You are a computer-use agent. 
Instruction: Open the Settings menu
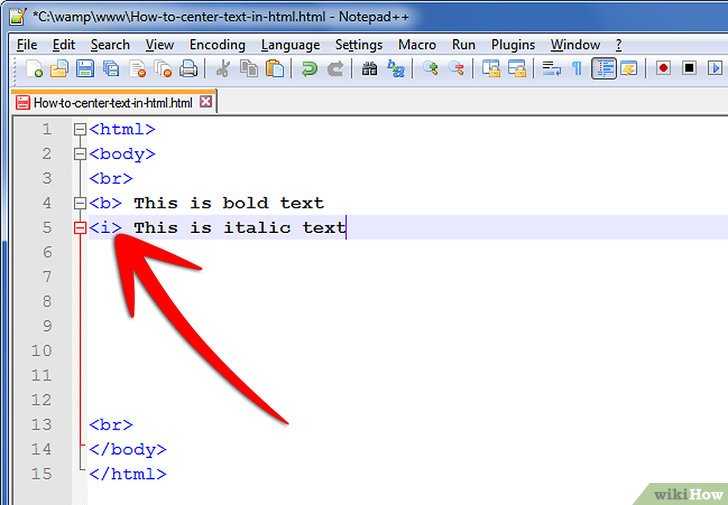tap(359, 45)
